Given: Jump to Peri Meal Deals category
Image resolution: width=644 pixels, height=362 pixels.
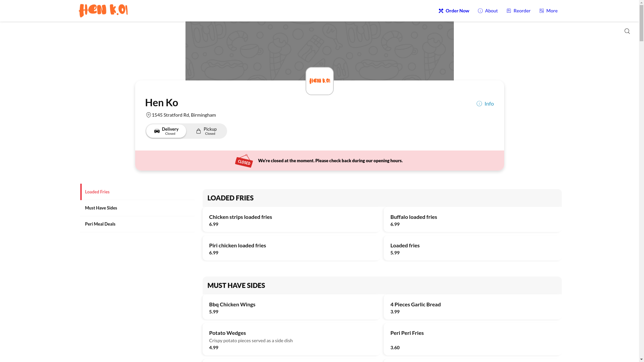Looking at the screenshot, I should 137,224.
